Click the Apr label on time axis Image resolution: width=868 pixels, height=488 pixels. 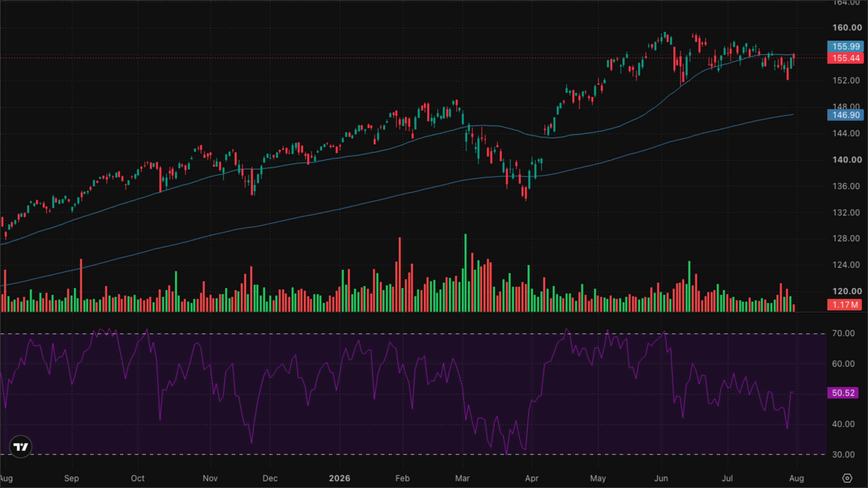click(x=532, y=478)
